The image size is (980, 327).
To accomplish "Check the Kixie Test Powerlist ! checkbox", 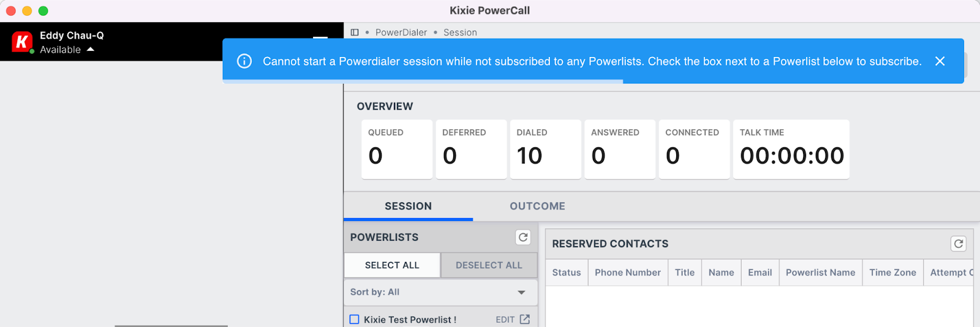I will pos(354,319).
